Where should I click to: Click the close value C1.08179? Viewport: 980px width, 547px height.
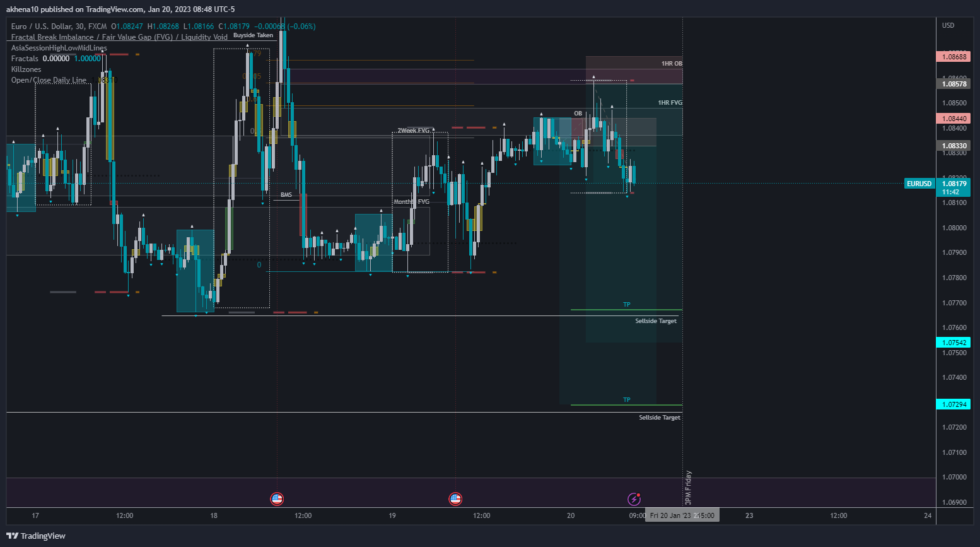coord(234,26)
